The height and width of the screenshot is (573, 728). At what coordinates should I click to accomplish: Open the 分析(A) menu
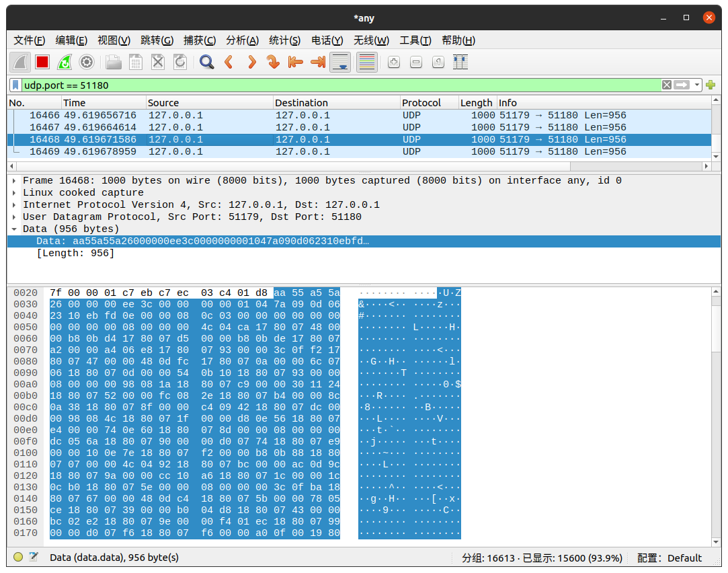pyautogui.click(x=241, y=40)
